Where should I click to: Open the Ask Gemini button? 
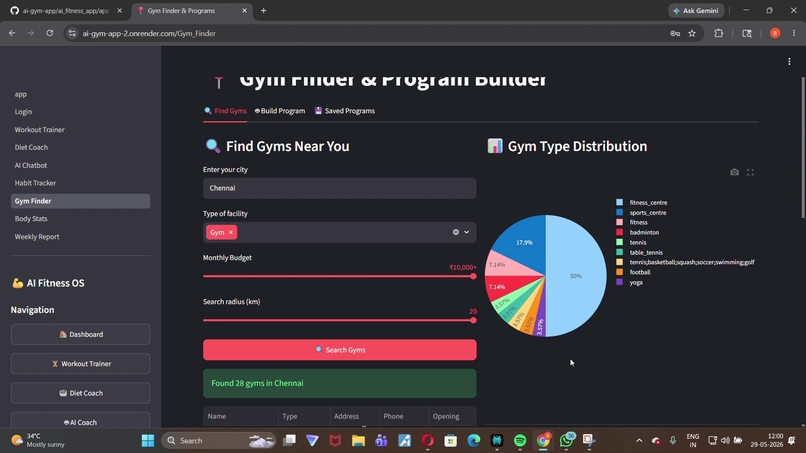tap(697, 10)
